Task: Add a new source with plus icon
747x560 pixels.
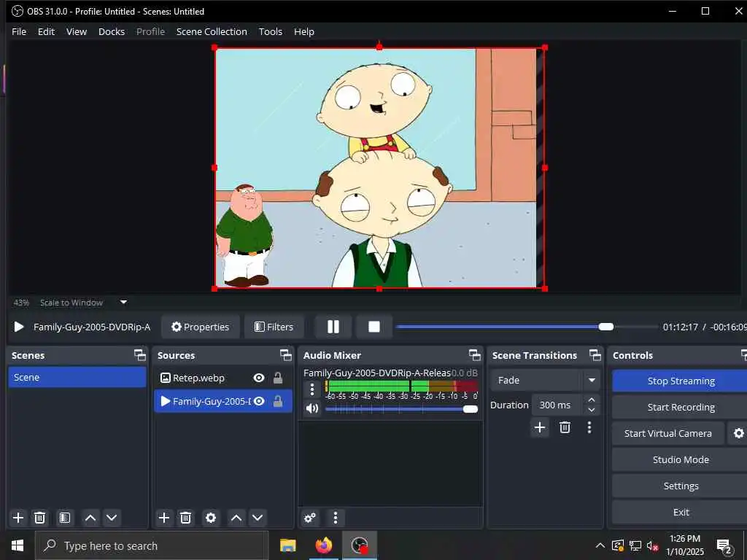Action: [164, 518]
